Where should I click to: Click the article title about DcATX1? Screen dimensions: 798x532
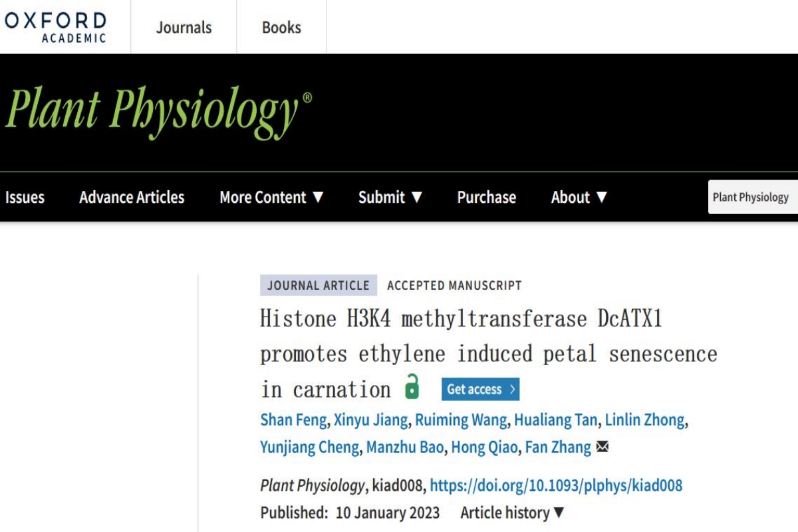[489, 354]
